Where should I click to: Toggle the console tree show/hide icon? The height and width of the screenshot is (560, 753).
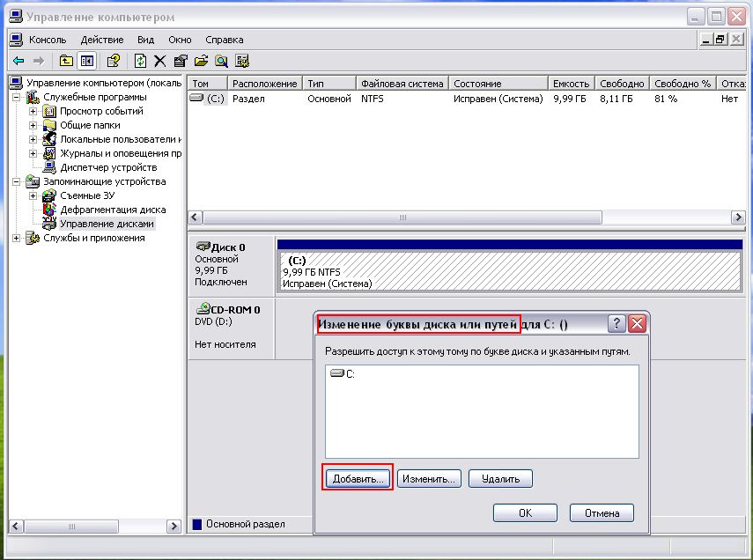click(x=87, y=61)
